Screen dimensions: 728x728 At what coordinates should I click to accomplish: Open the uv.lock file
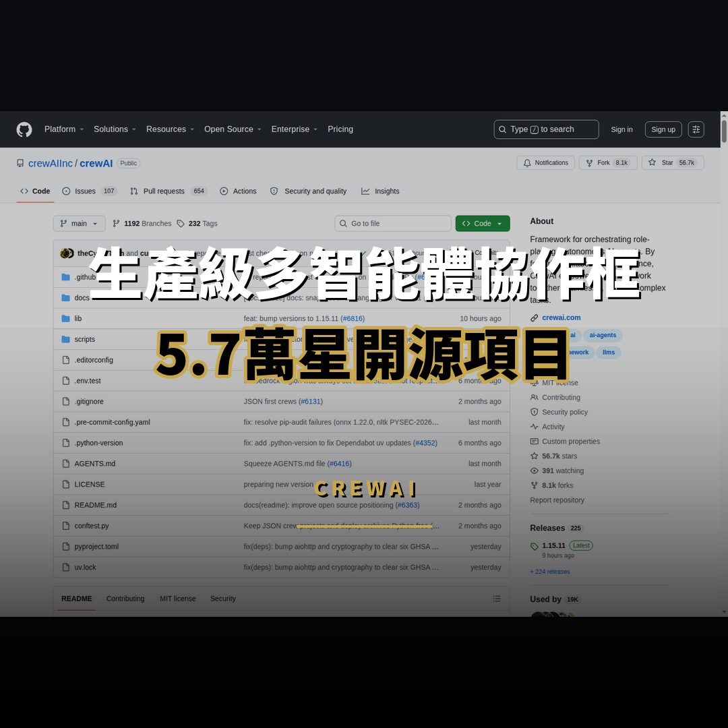(x=86, y=568)
